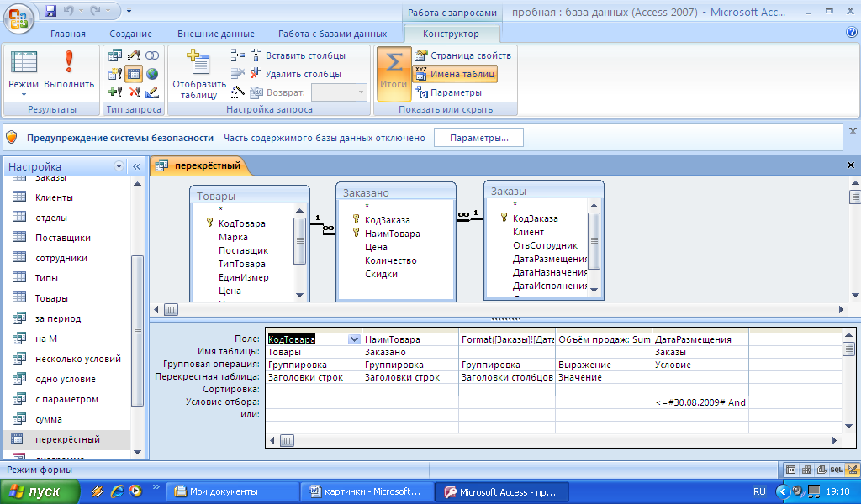Click Вставить столбцы

(298, 55)
